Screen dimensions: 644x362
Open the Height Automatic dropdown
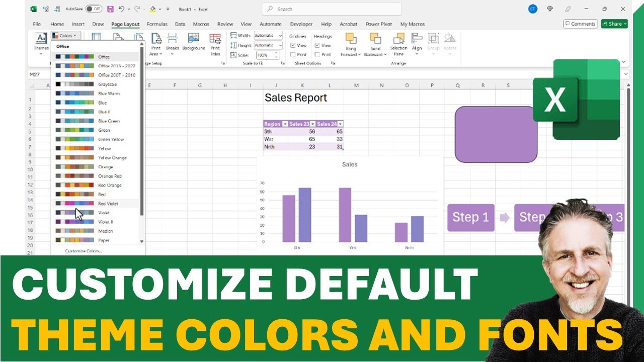[280, 45]
